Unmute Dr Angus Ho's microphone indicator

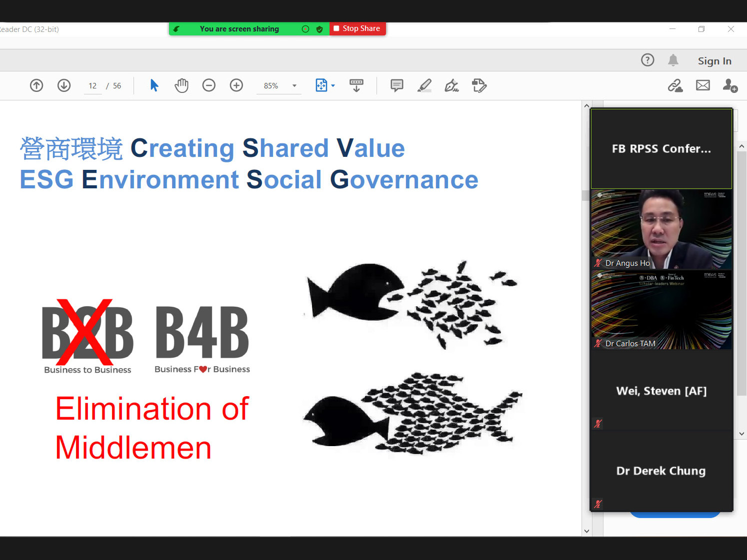597,263
